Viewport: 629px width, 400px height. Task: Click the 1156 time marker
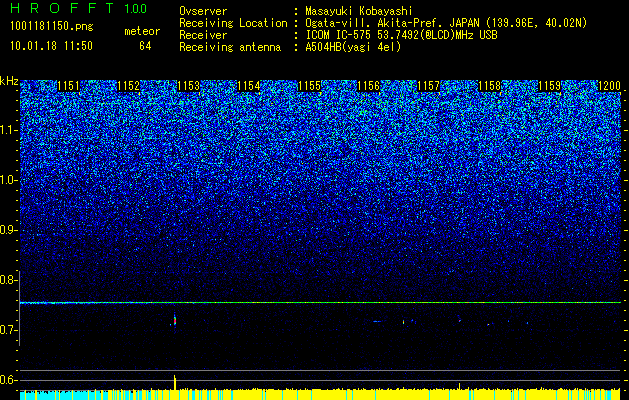pos(369,86)
